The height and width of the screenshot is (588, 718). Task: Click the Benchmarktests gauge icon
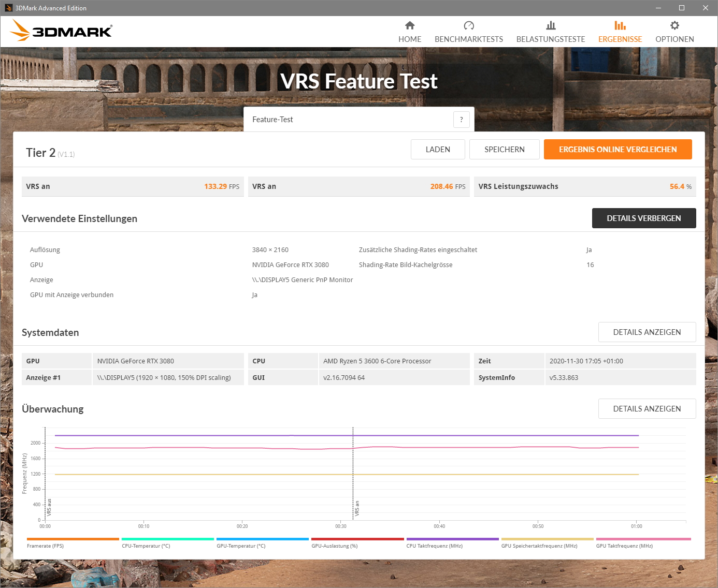469,25
